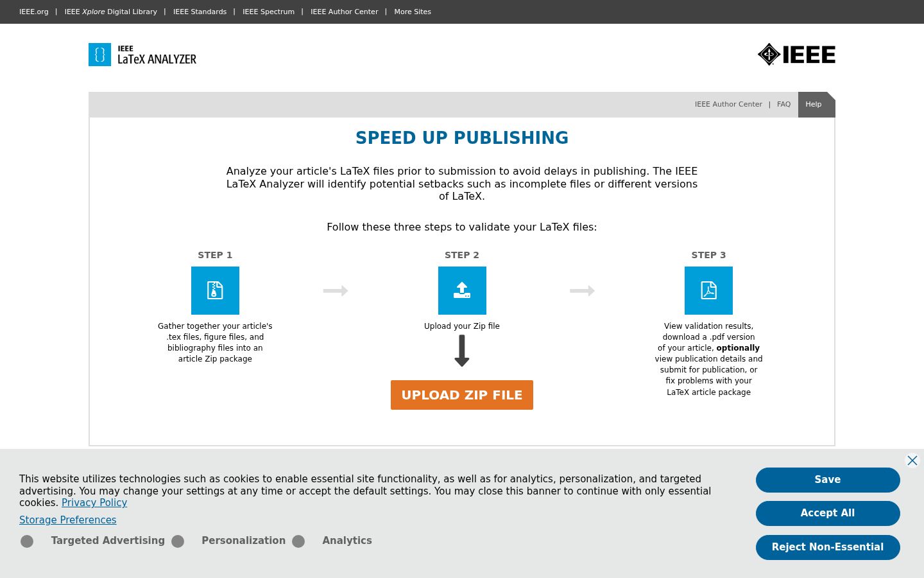Click the 'STEP 2' label

coord(462,255)
